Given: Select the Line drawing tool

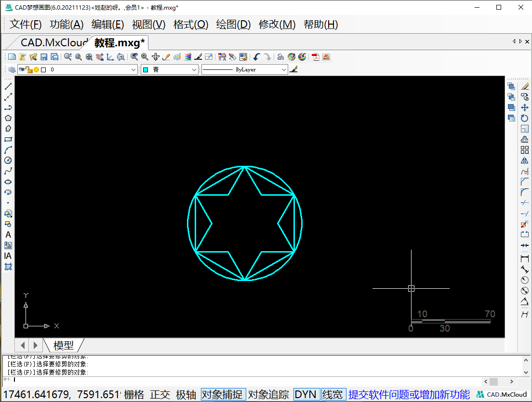Looking at the screenshot, I should 8,86.
